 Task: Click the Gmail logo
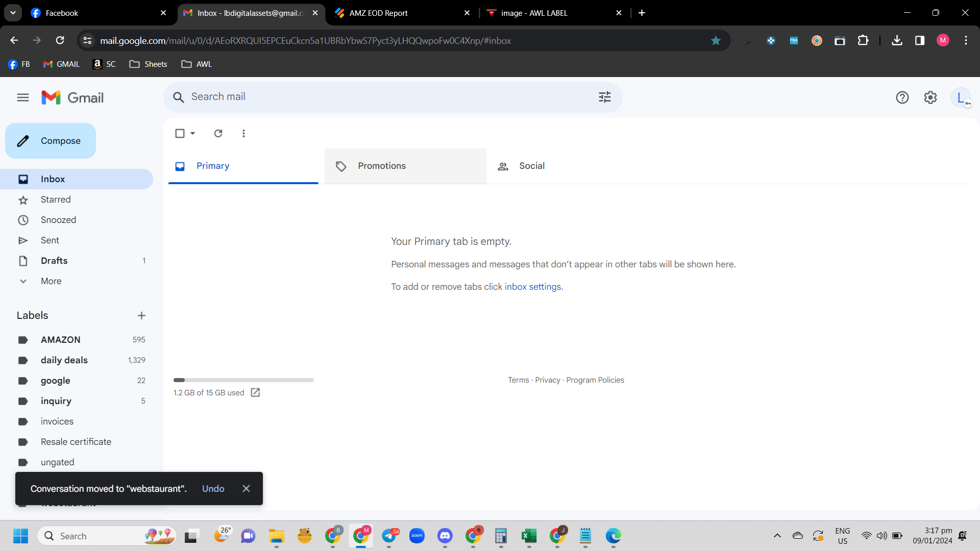click(72, 97)
